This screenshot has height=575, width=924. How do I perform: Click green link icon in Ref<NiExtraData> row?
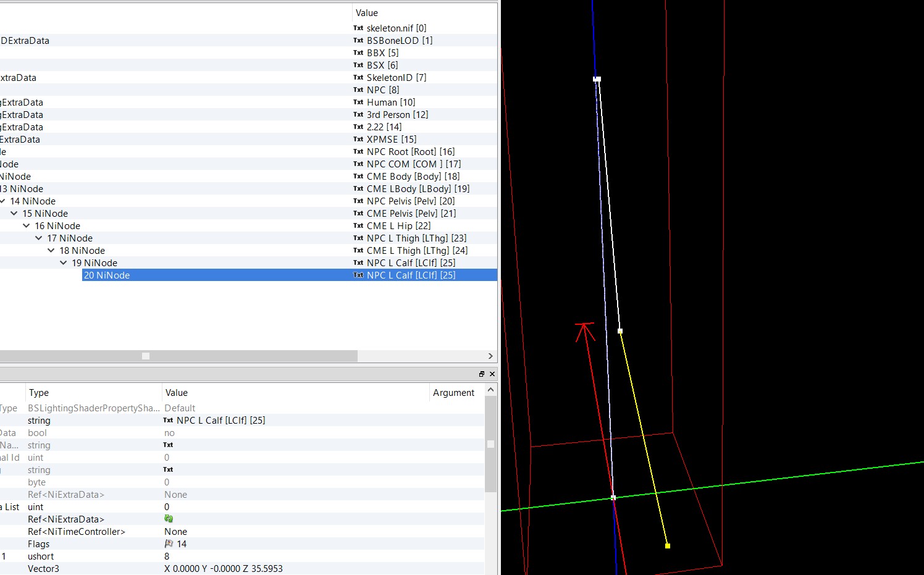click(169, 519)
